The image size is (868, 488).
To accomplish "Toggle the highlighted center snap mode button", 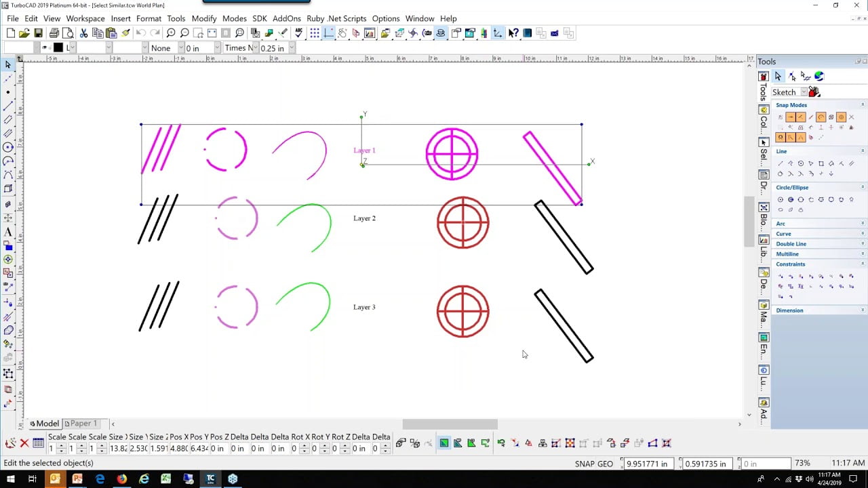I will tap(842, 117).
